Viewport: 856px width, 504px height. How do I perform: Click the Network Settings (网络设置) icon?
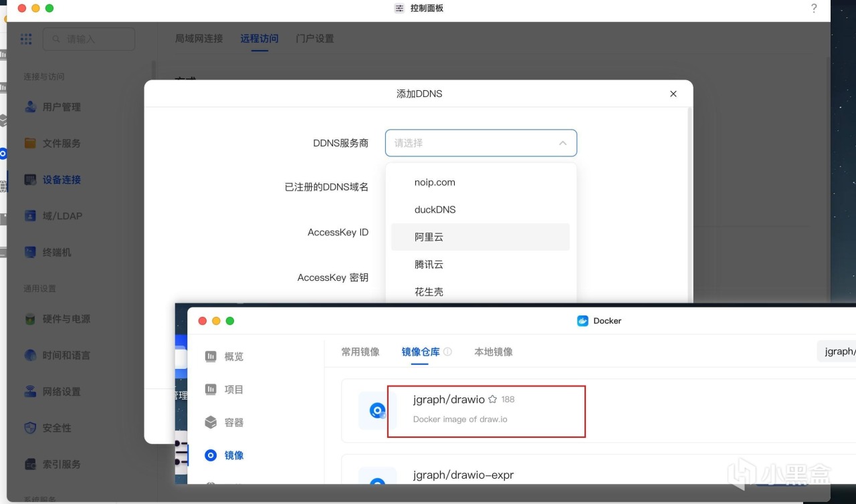[x=30, y=392]
